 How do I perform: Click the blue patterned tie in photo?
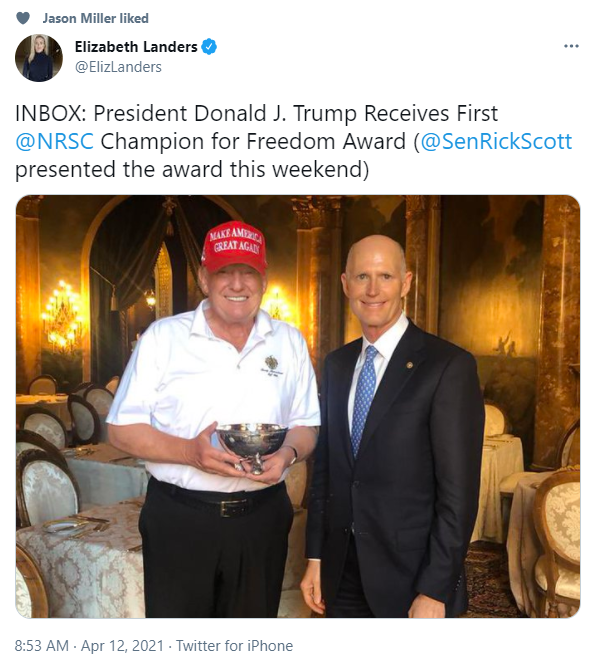click(x=365, y=400)
